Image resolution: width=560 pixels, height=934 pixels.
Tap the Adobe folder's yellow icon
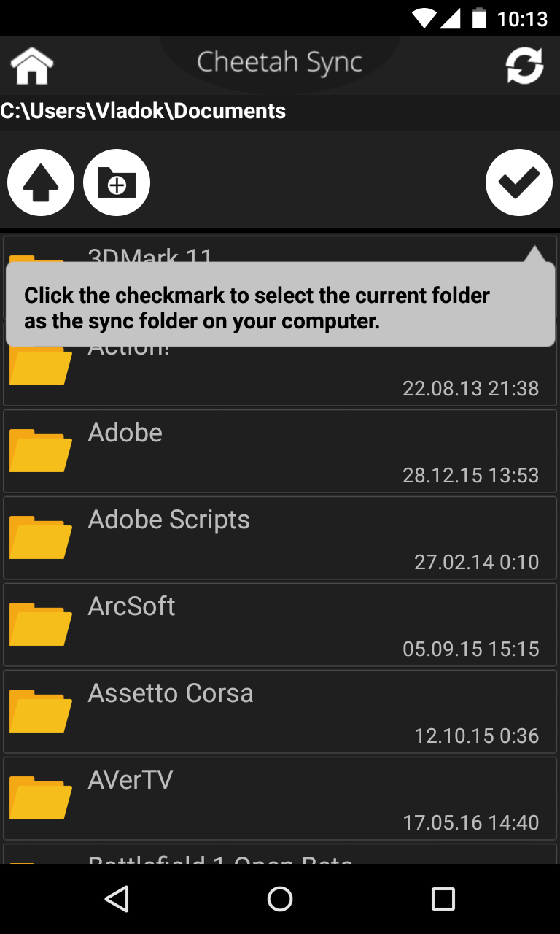tap(41, 450)
